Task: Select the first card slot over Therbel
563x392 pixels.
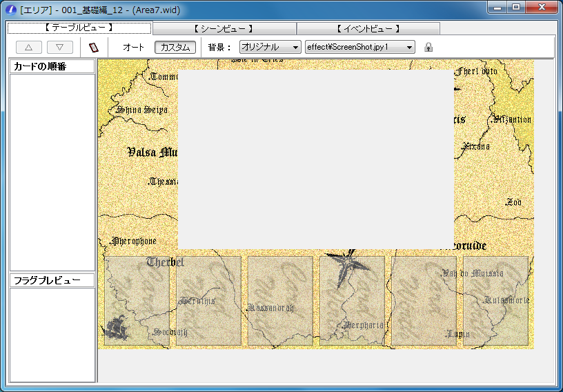Action: pos(137,301)
